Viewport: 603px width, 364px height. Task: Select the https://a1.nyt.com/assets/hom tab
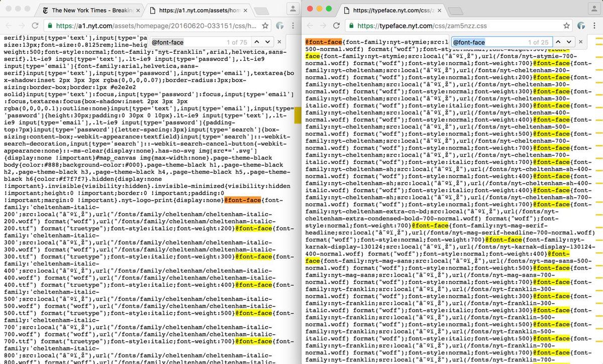[197, 10]
